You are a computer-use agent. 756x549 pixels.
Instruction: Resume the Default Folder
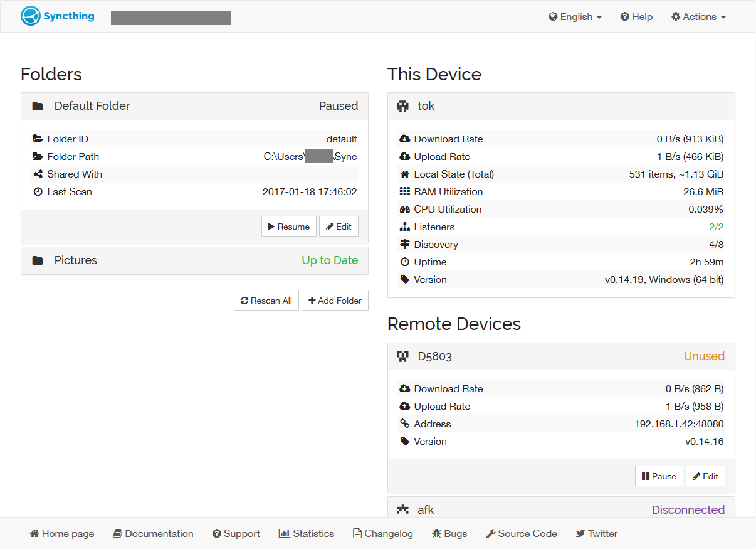click(x=288, y=227)
